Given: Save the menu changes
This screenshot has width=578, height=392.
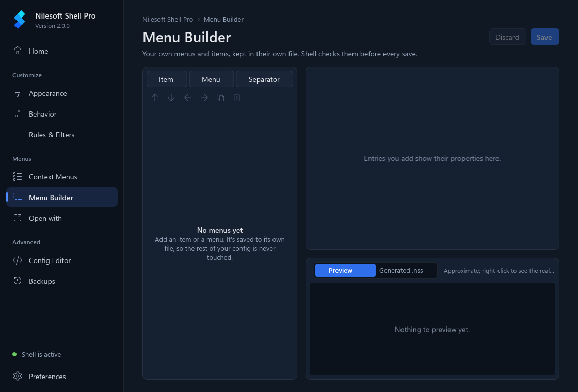Looking at the screenshot, I should point(544,37).
